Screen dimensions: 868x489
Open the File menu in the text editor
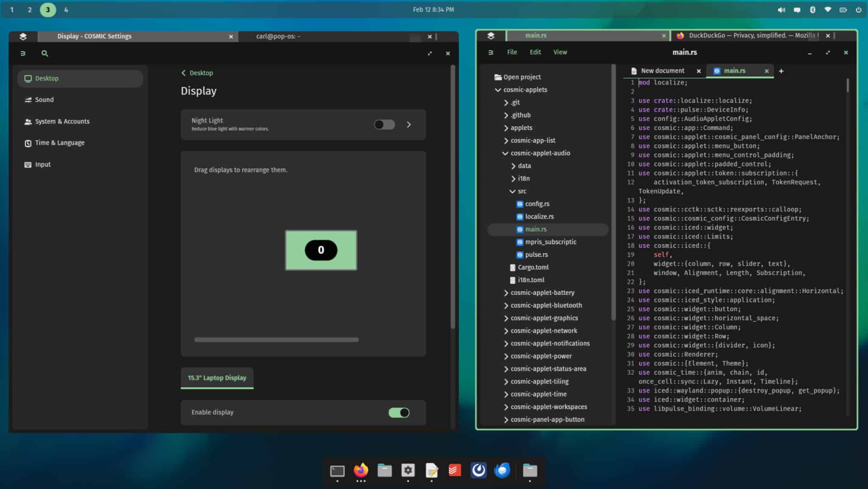pyautogui.click(x=512, y=52)
